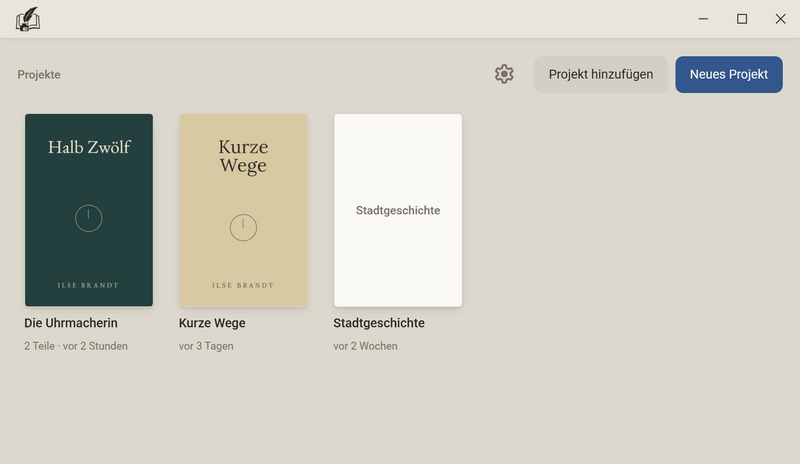Click the Projekt hinzufügen button

[x=601, y=75]
